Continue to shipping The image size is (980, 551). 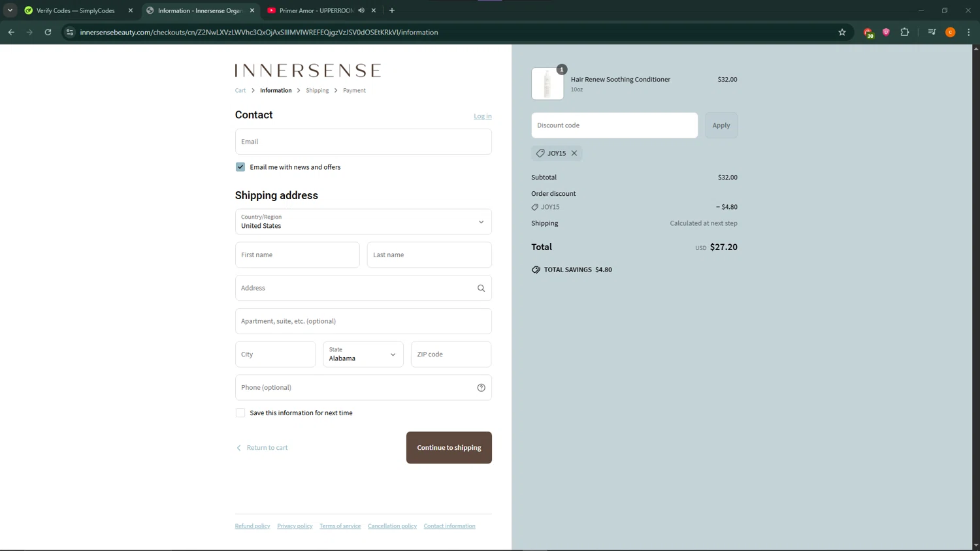449,448
